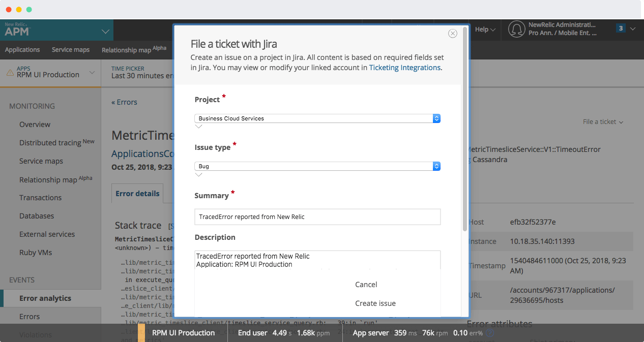The height and width of the screenshot is (342, 644).
Task: Click the warning icon beside RPM UI Production
Action: (10, 73)
